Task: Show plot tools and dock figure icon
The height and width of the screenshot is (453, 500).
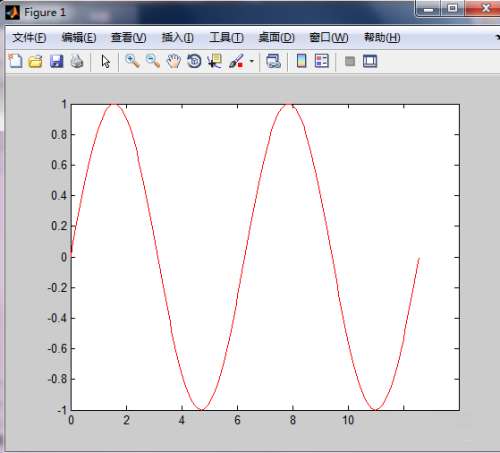Action: point(370,61)
